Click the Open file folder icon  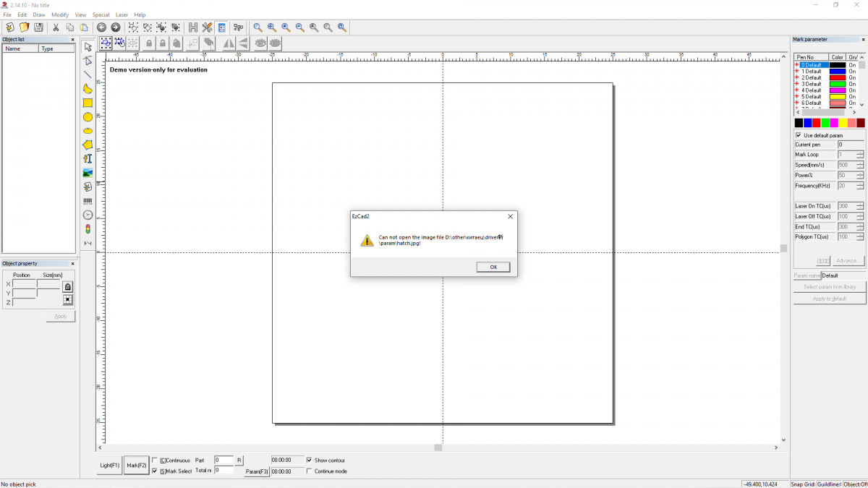coord(24,27)
